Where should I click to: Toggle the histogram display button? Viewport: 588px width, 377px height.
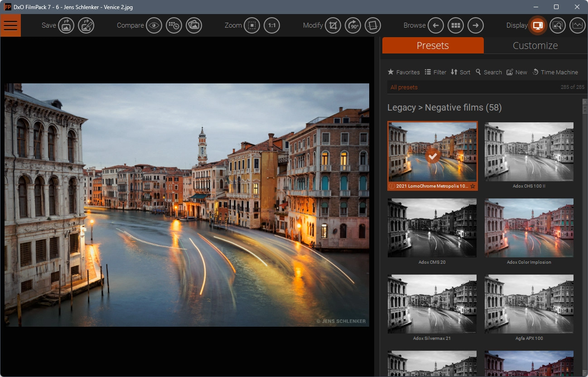pyautogui.click(x=577, y=25)
